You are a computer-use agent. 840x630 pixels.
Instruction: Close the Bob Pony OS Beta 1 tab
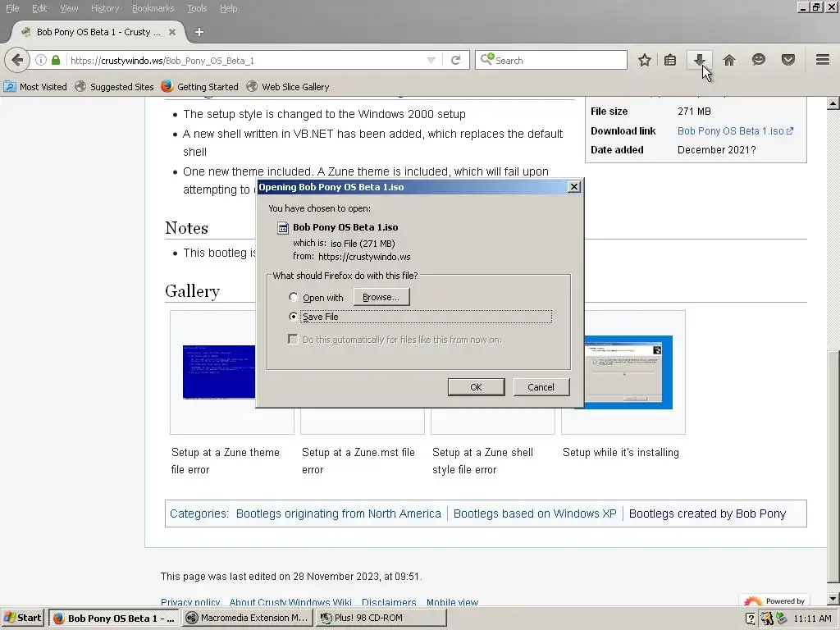point(172,32)
